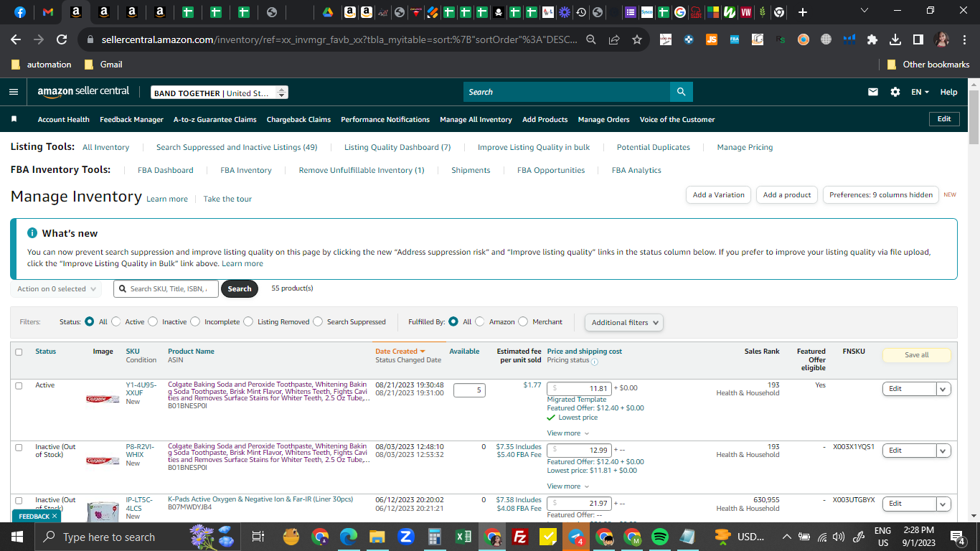Open the Calculator from the taskbar
980x551 pixels.
click(x=434, y=537)
